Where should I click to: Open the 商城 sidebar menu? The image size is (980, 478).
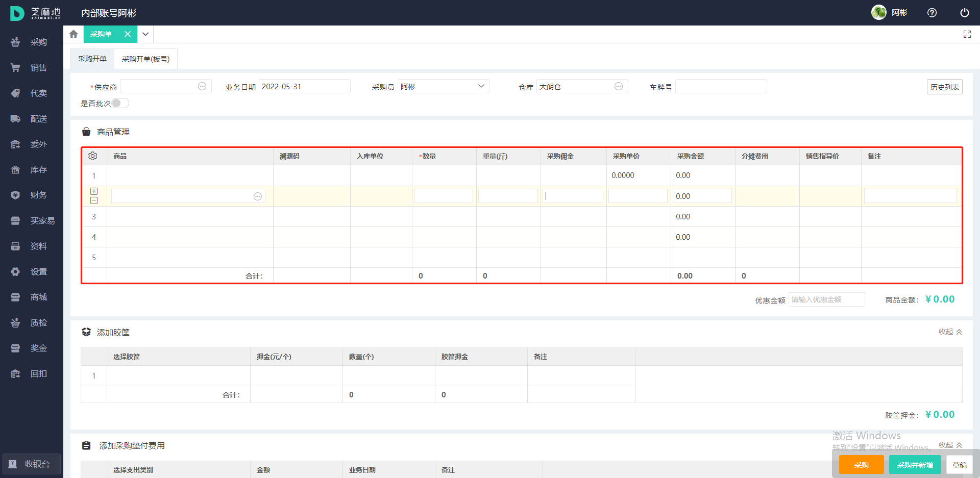[x=32, y=297]
